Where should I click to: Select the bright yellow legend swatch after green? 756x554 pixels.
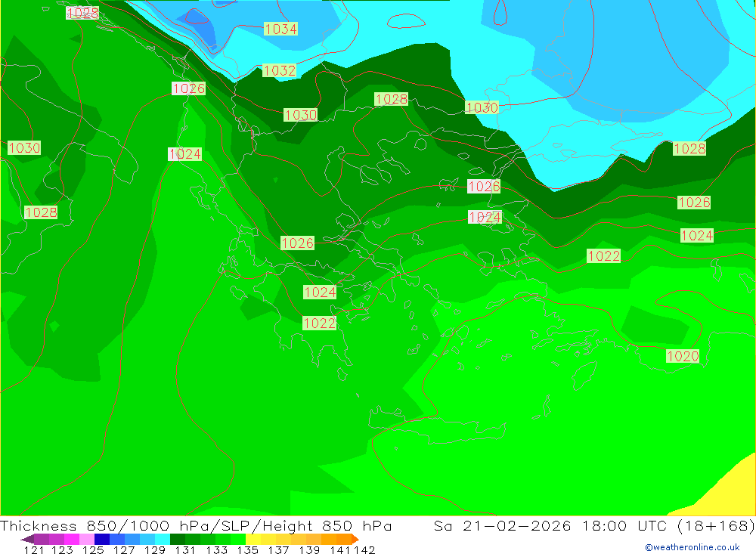tap(253, 539)
